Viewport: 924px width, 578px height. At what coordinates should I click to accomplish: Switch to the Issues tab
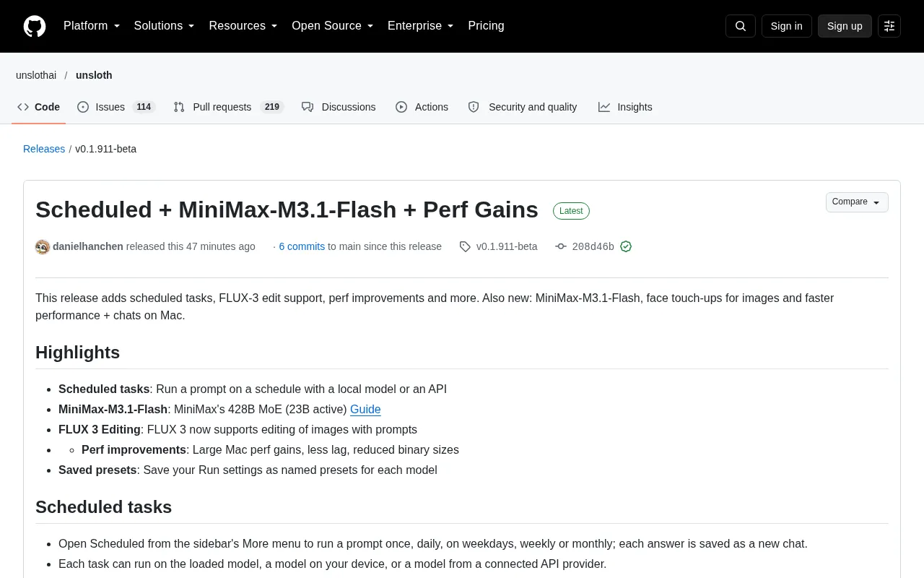pos(116,107)
